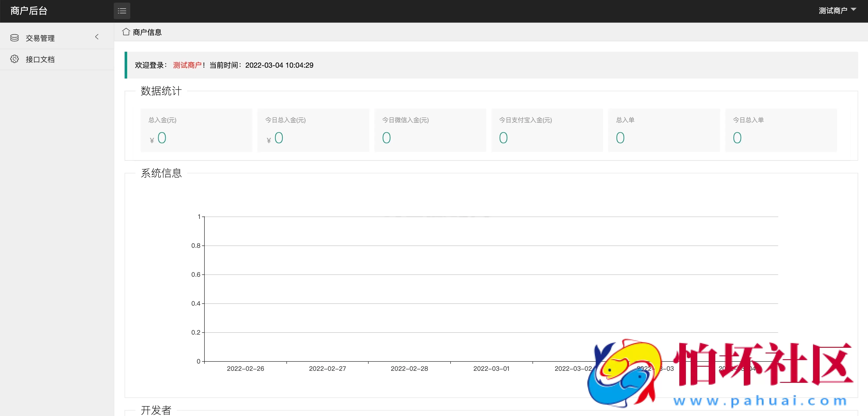
Task: Click the database icon beside 交易管理
Action: pos(14,38)
